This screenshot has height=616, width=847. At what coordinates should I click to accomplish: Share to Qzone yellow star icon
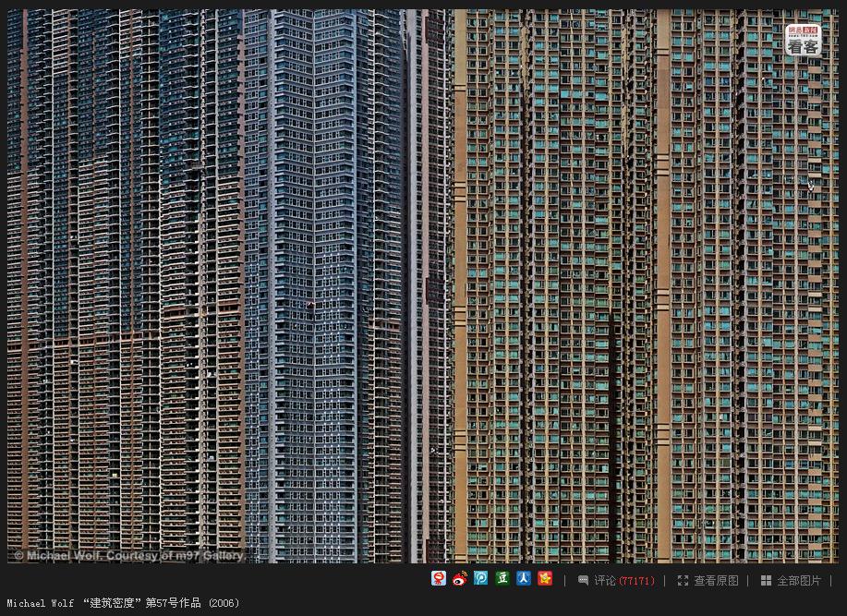click(x=545, y=579)
